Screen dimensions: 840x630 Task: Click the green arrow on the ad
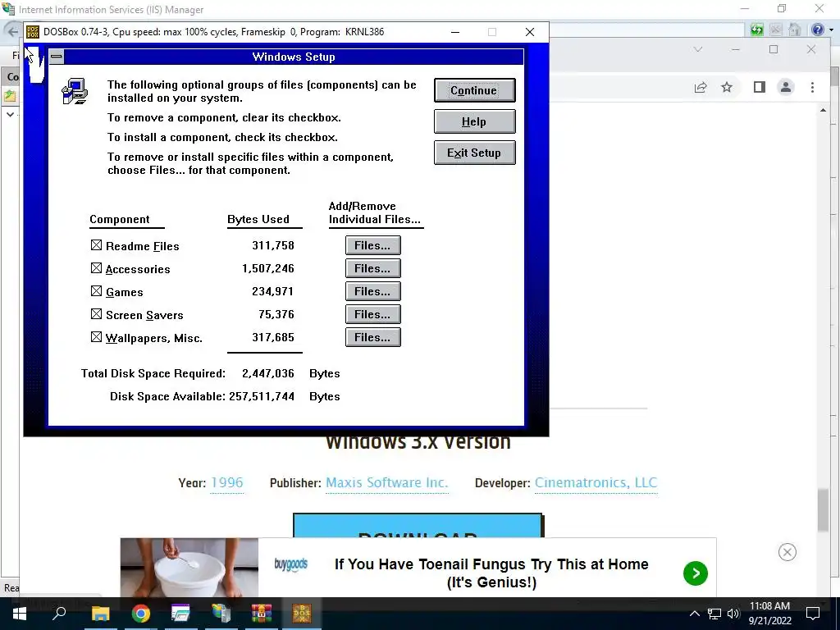[696, 573]
